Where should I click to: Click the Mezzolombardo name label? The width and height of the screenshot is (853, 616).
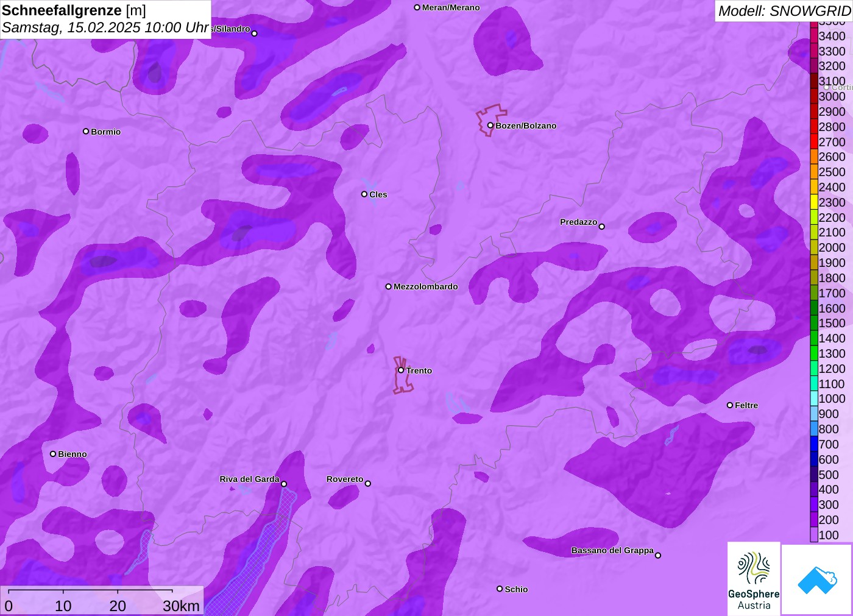pyautogui.click(x=426, y=286)
